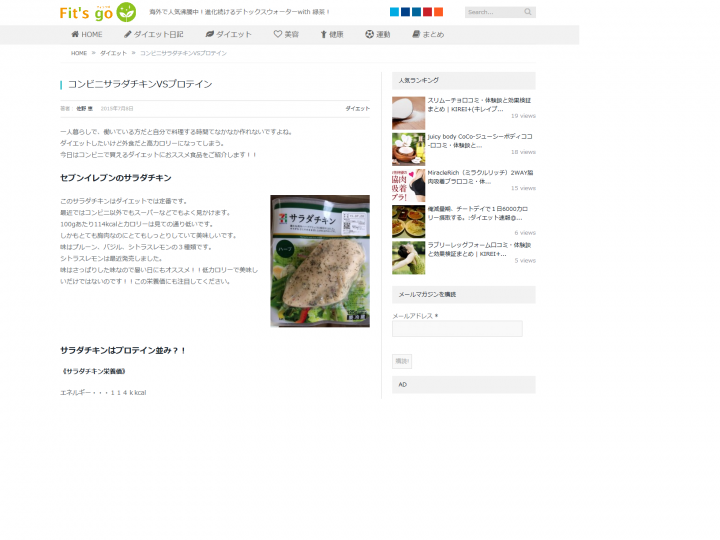Open the スリムーチョ ranking thumbnail
720x540 pixels.
click(408, 113)
